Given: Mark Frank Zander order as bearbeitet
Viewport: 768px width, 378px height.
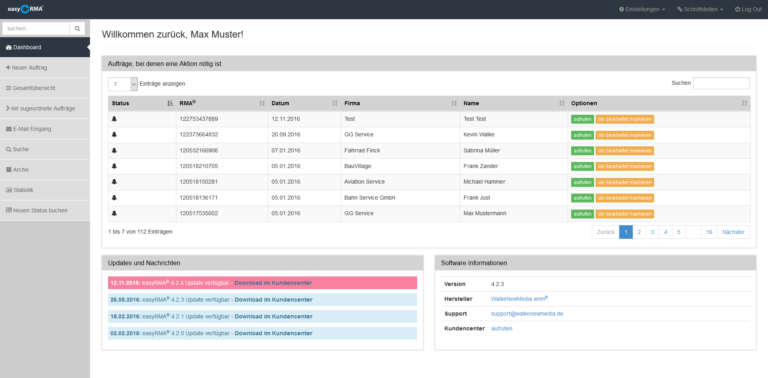Looking at the screenshot, I should point(624,166).
